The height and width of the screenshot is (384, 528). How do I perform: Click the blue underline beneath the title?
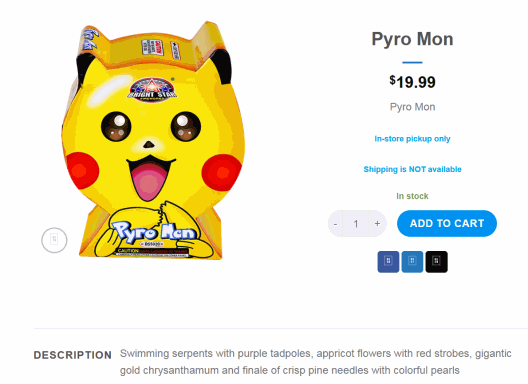412,62
